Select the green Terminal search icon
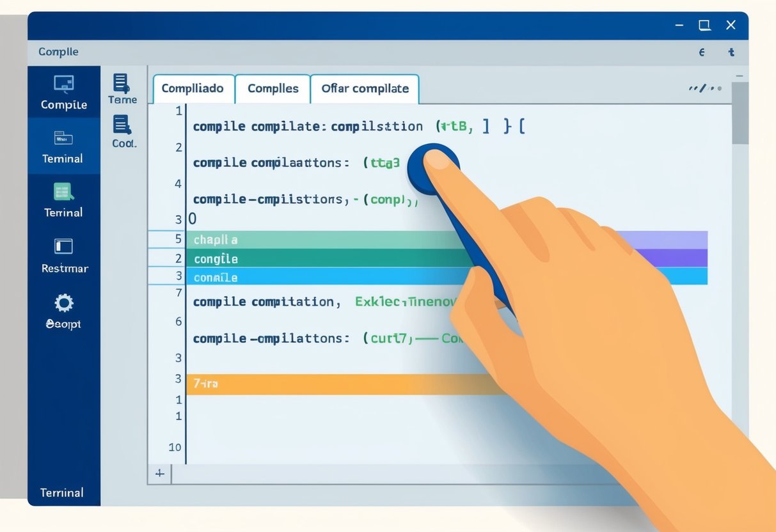Viewport: 776px width, 532px height. 63,192
